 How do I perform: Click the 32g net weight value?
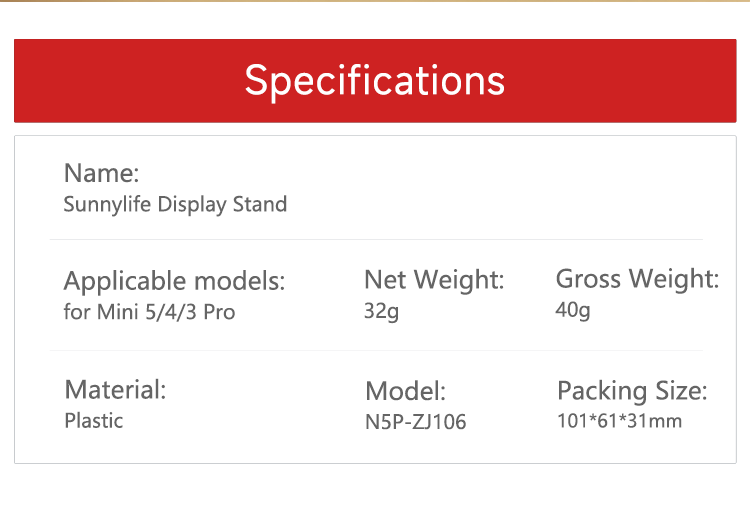[x=381, y=312]
